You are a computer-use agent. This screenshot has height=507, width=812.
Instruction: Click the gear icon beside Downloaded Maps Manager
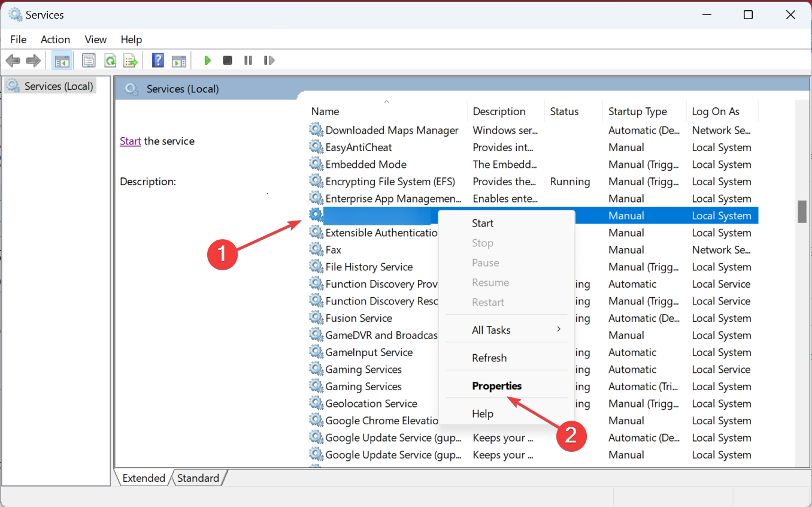pos(316,130)
